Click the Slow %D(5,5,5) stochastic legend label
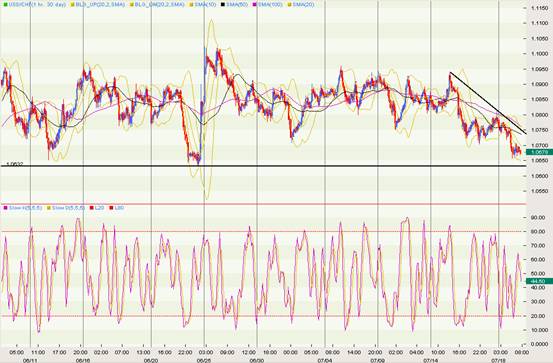Image resolution: width=553 pixels, height=363 pixels. [69, 208]
